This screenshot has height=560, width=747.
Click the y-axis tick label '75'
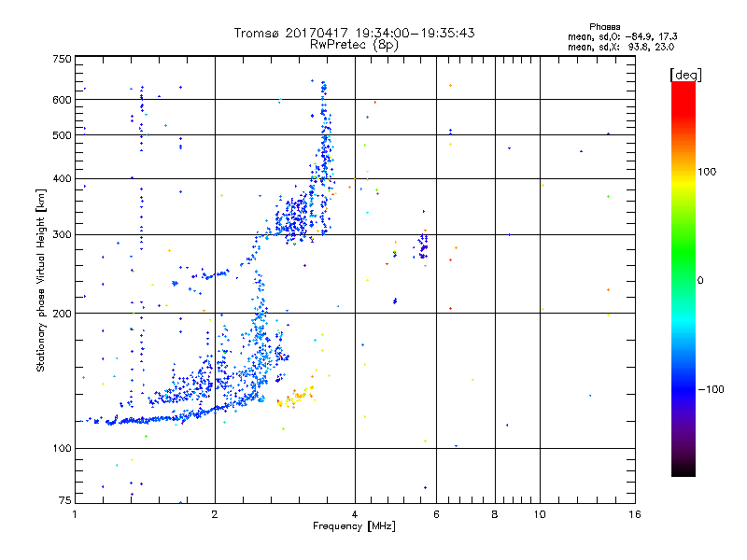click(65, 500)
